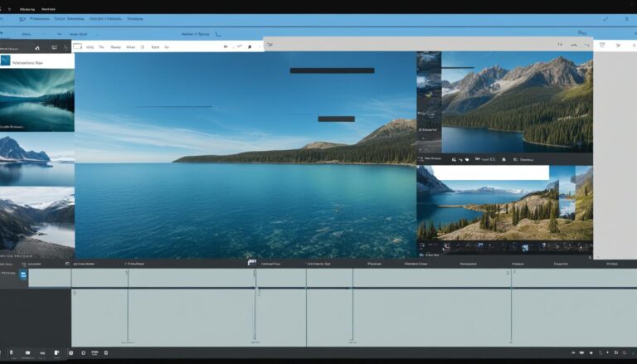Click the white page icon in the bottom toolbar

(56, 352)
